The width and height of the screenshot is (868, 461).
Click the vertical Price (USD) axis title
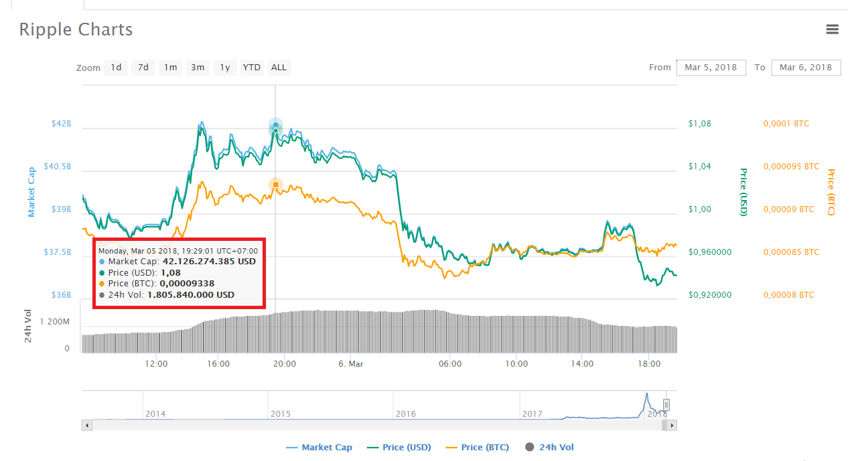(x=743, y=192)
